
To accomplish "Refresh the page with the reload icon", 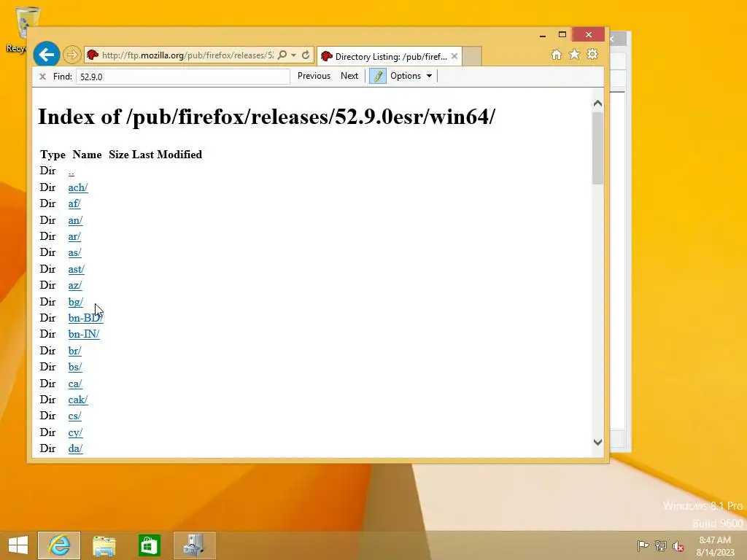I will 306,55.
